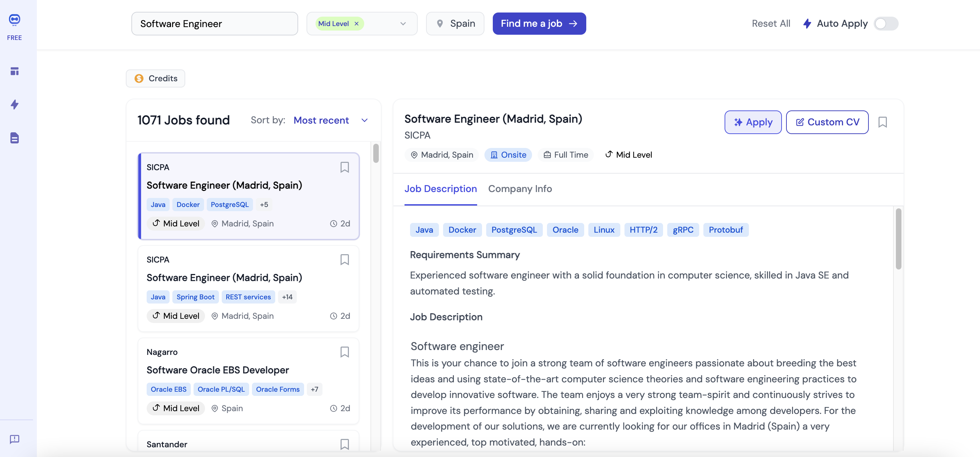Switch to the Company Info tab
Image resolution: width=980 pixels, height=457 pixels.
click(x=520, y=189)
